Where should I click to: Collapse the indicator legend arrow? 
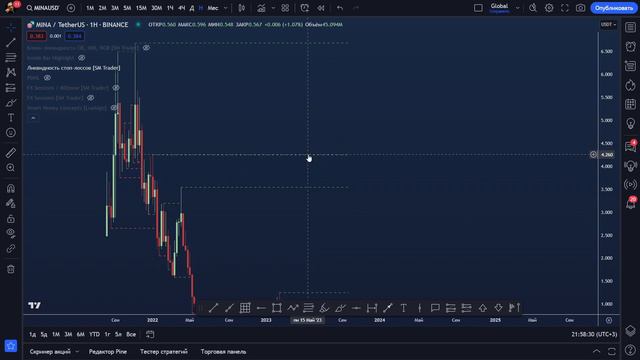click(x=33, y=118)
